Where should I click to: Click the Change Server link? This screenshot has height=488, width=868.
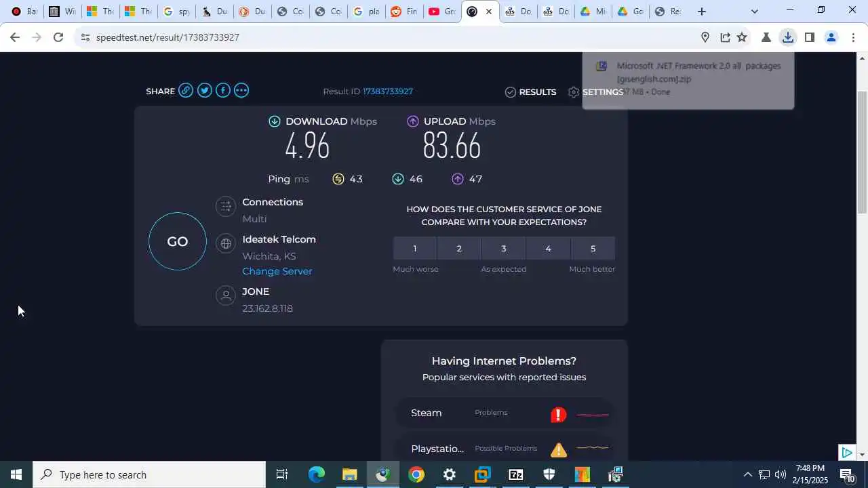(277, 271)
